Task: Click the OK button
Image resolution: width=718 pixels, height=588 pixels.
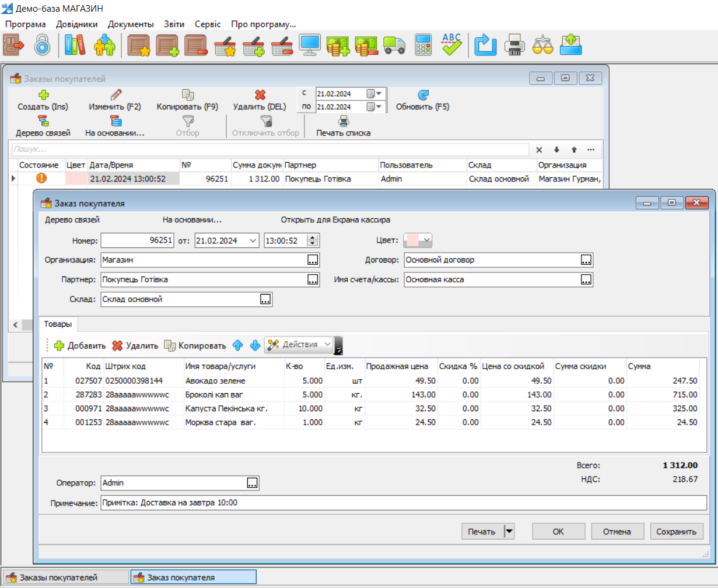Action: (x=558, y=531)
